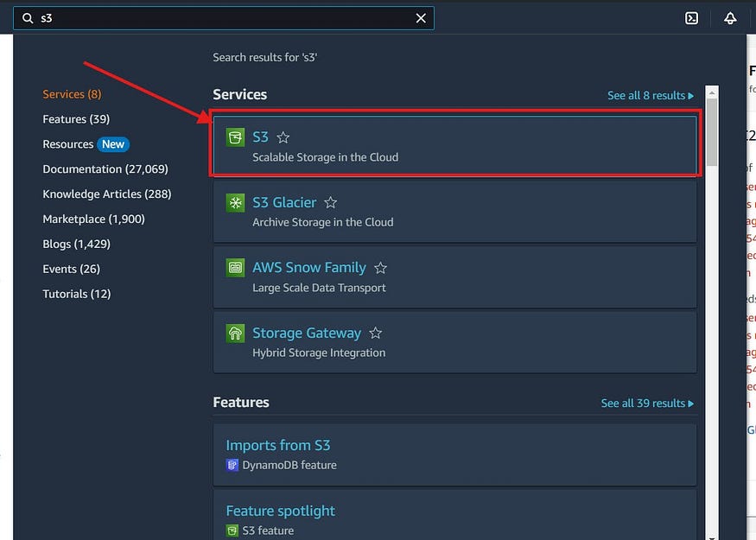
Task: Open Feature spotlight link
Action: [281, 511]
